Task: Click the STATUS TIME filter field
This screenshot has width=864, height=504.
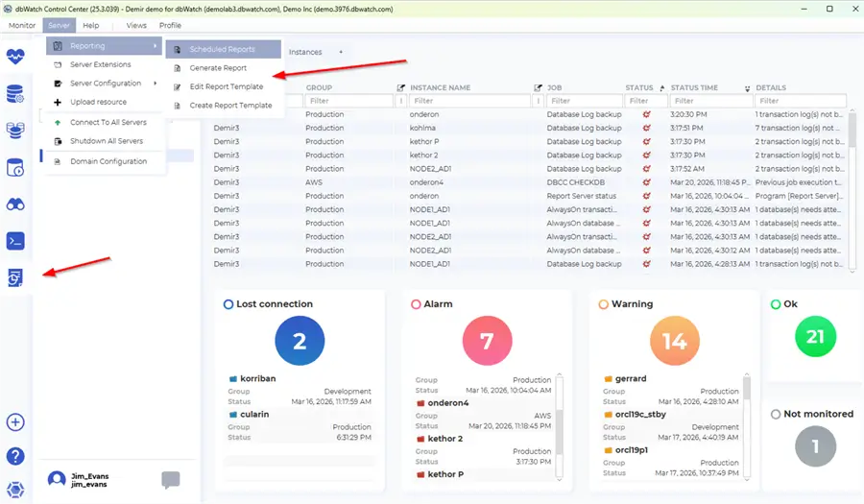Action: point(710,101)
